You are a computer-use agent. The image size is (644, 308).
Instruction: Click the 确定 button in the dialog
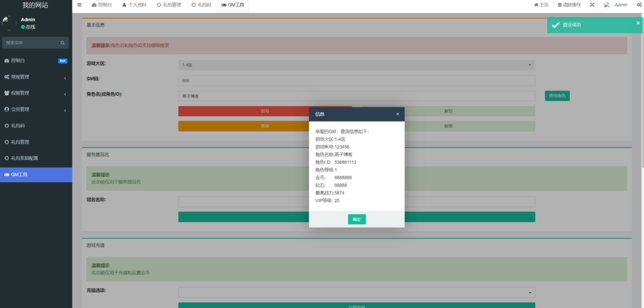pyautogui.click(x=357, y=219)
